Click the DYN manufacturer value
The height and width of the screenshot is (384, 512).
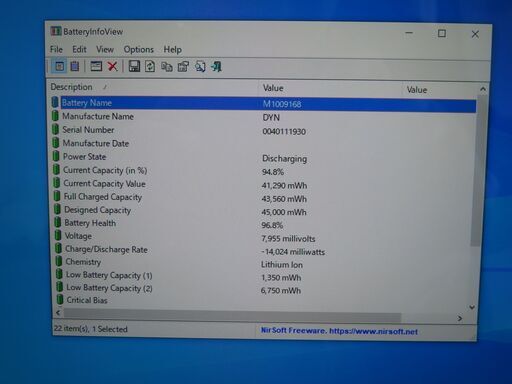click(x=271, y=118)
